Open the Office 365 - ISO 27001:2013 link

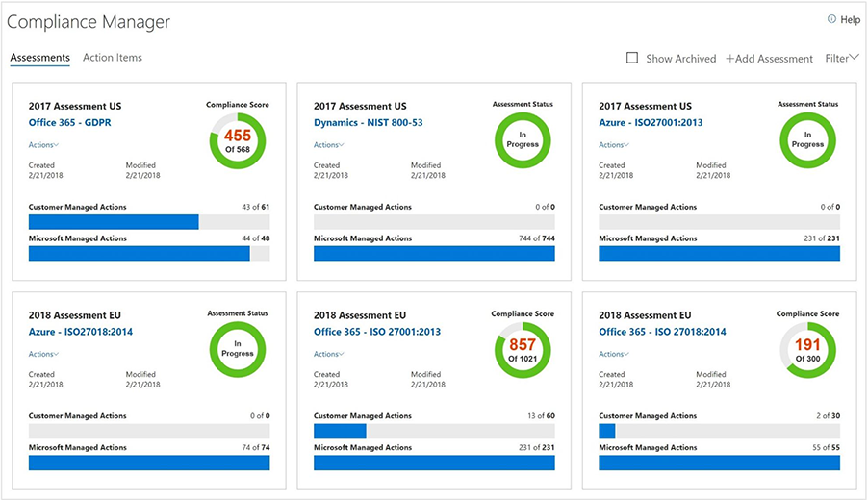[x=377, y=332]
